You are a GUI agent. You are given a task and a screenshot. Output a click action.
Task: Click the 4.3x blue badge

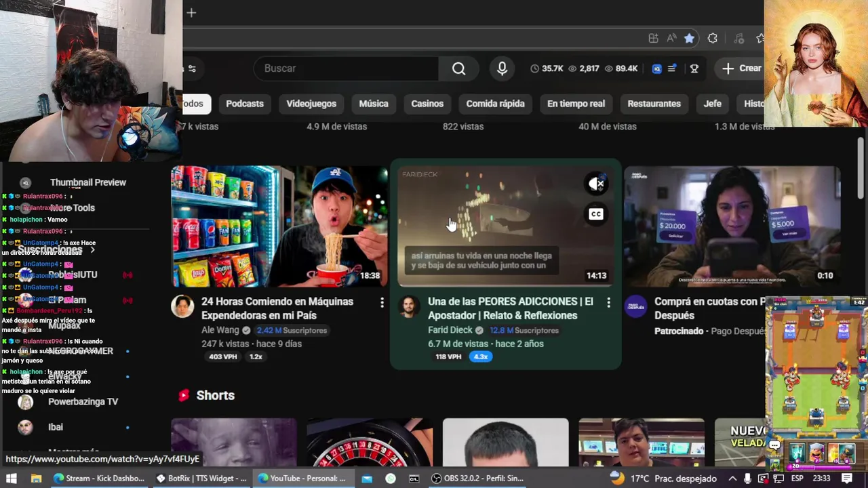coord(481,357)
